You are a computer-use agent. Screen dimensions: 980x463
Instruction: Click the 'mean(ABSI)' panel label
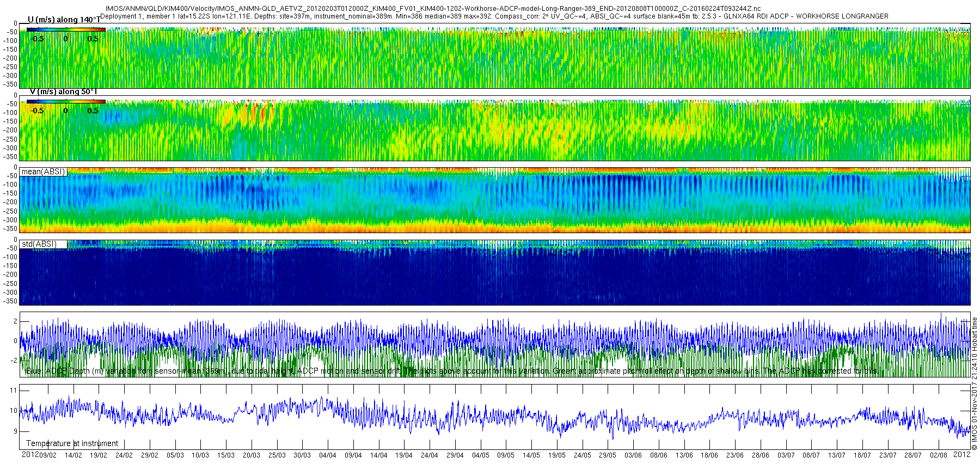click(x=43, y=172)
